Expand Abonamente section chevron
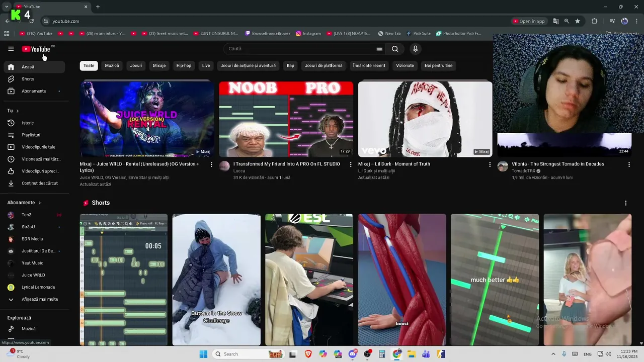644x362 pixels. pyautogui.click(x=39, y=203)
